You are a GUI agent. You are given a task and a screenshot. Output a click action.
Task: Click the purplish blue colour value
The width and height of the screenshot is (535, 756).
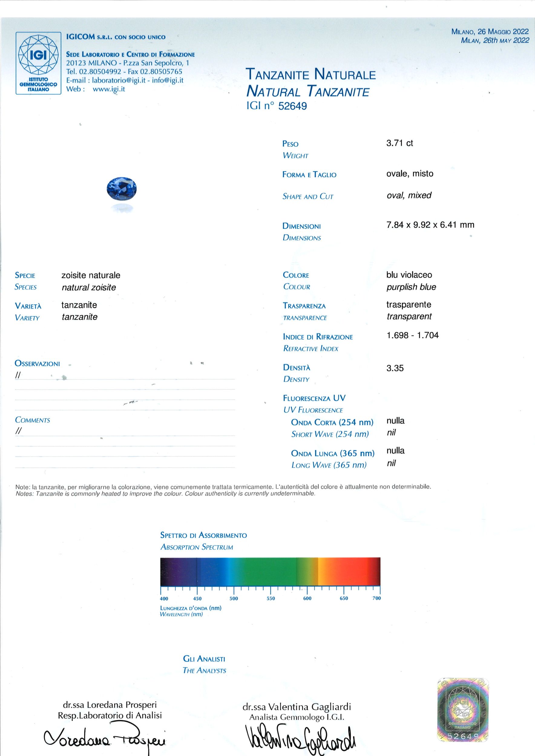tap(411, 287)
